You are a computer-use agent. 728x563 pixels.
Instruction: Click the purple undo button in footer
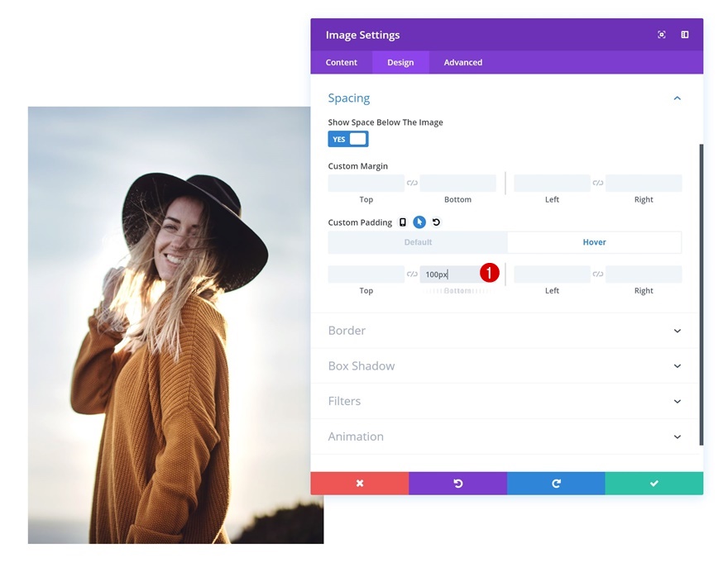click(x=457, y=483)
